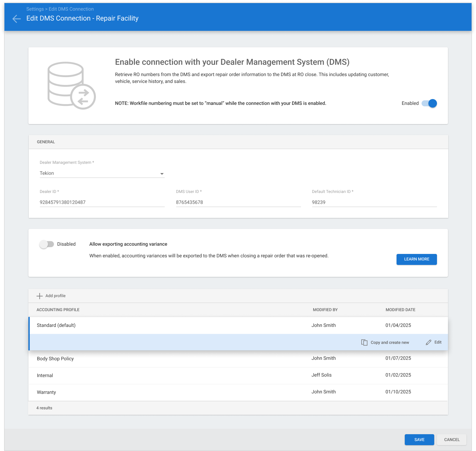Cancel editing the DMS connection
Image resolution: width=476 pixels, height=451 pixels.
coord(452,440)
